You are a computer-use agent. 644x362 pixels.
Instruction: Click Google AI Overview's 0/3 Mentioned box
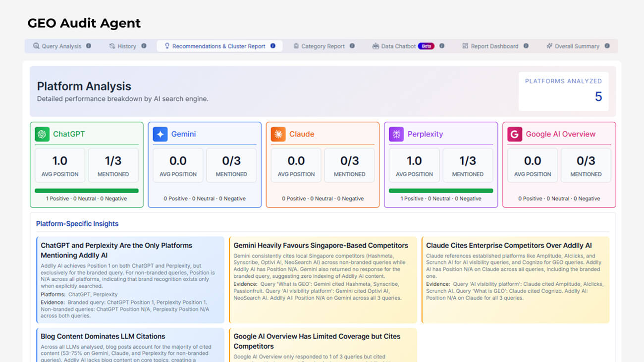coord(586,165)
